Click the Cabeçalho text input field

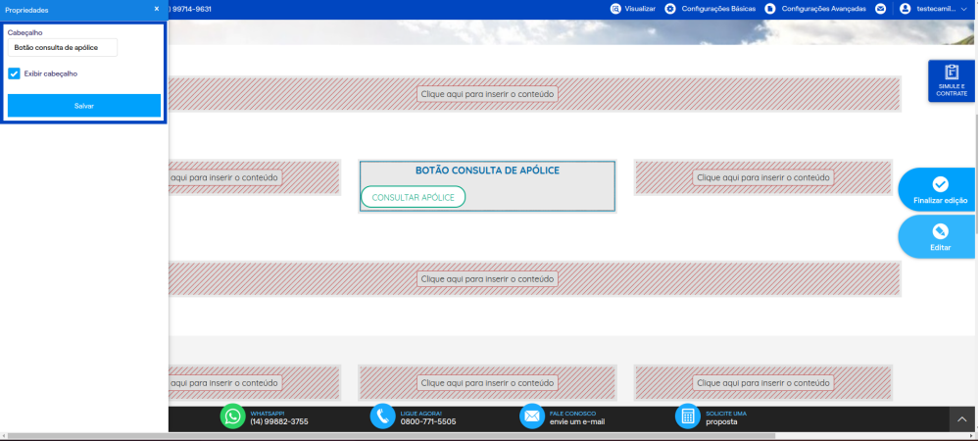tap(63, 47)
